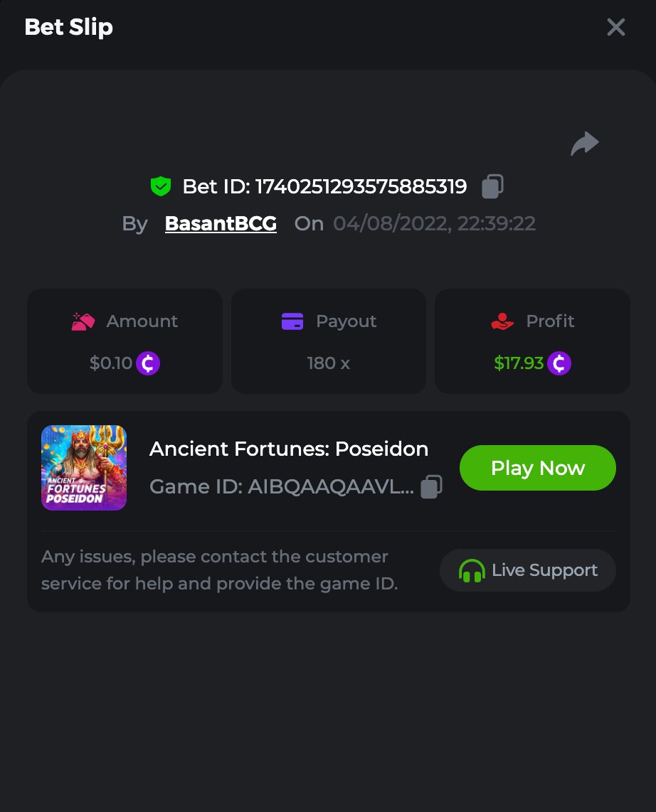Click the red Profit hand icon

coord(502,322)
